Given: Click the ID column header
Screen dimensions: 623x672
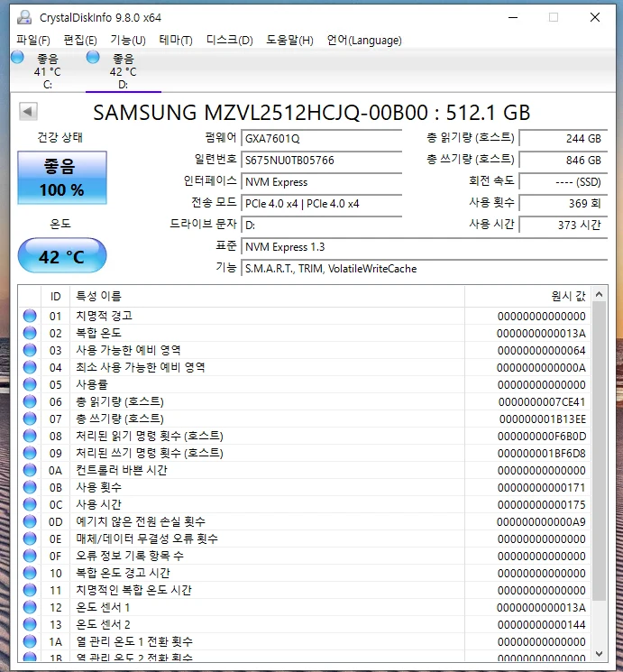Looking at the screenshot, I should tap(55, 296).
